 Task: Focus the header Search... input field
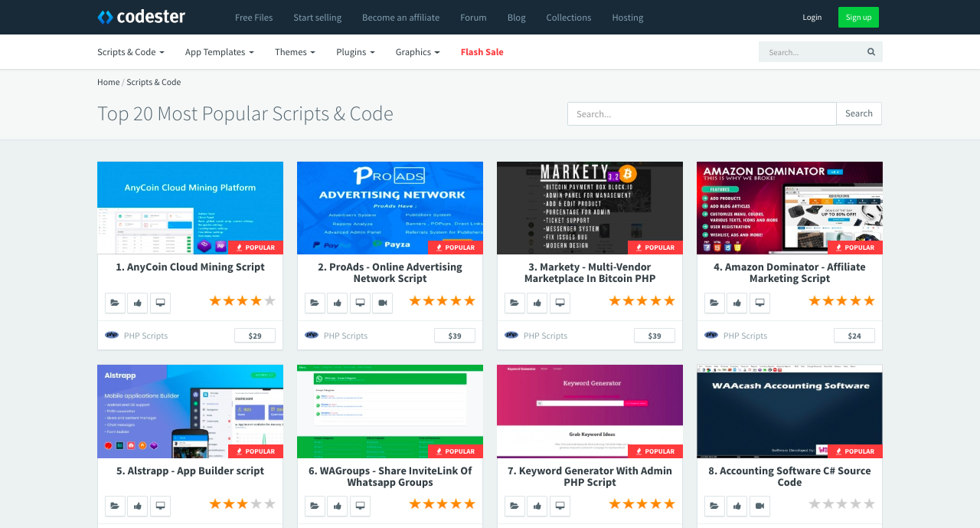click(x=812, y=52)
